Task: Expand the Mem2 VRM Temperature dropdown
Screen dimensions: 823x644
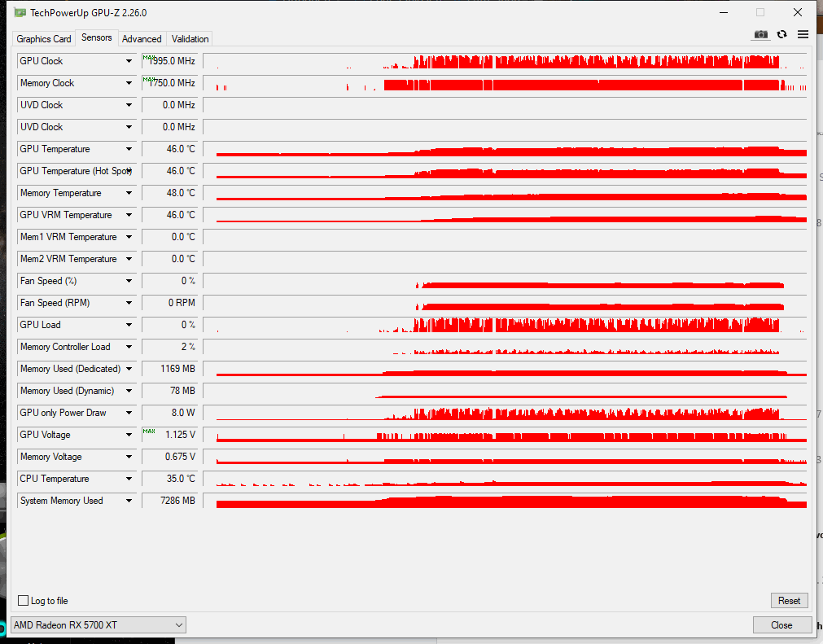Action: point(129,259)
